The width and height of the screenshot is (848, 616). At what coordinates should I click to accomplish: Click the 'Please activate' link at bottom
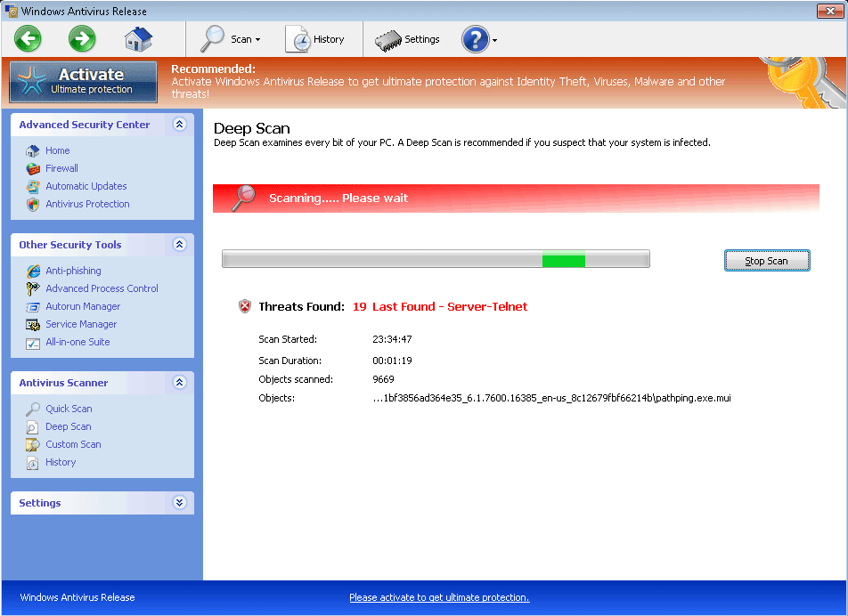[439, 597]
